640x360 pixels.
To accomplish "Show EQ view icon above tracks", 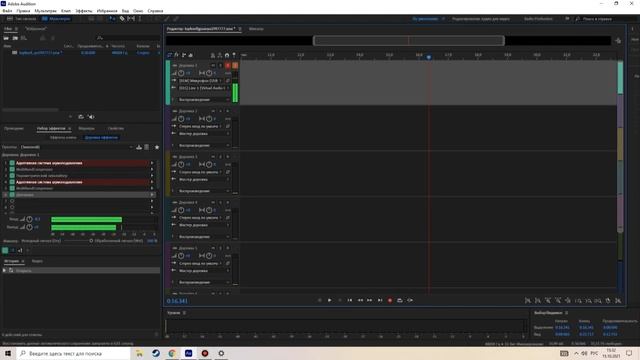I will point(191,55).
